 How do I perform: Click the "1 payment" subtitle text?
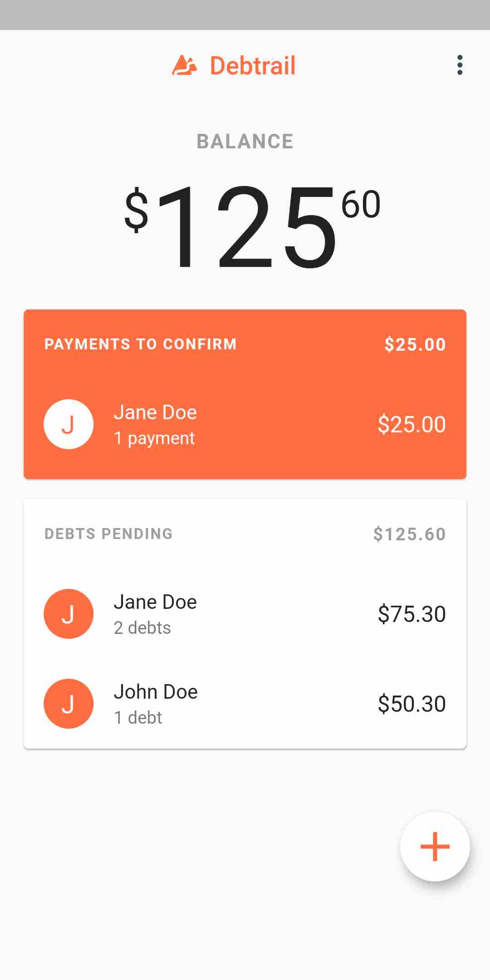pos(154,438)
